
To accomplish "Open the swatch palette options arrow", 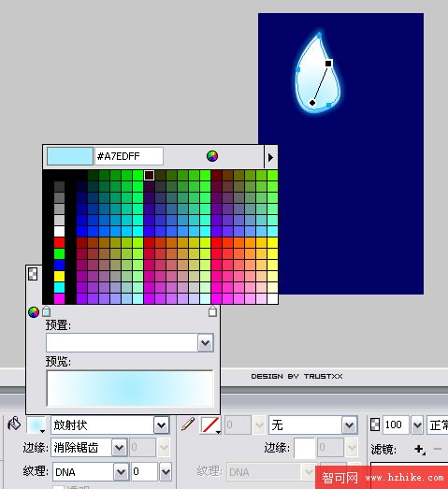I will (x=271, y=157).
